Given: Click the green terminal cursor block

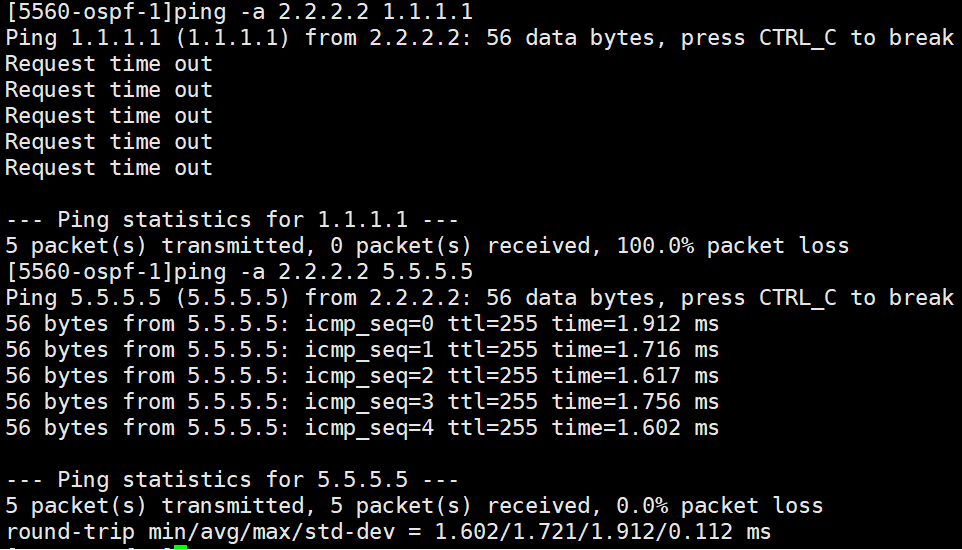Looking at the screenshot, I should 180,546.
